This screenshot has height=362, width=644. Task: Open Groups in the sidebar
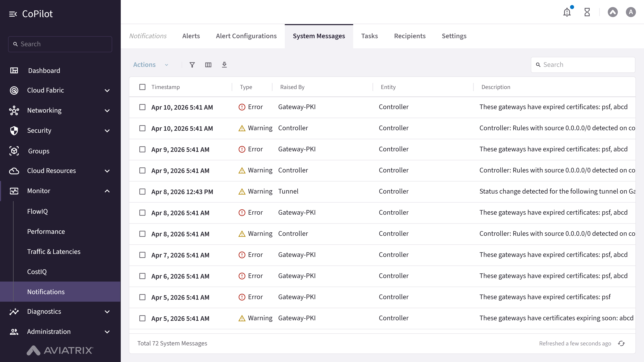(38, 151)
